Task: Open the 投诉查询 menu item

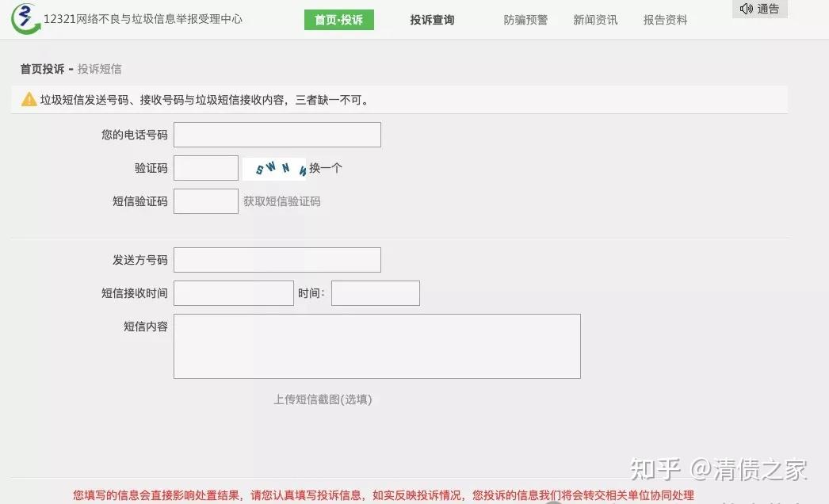Action: point(431,20)
